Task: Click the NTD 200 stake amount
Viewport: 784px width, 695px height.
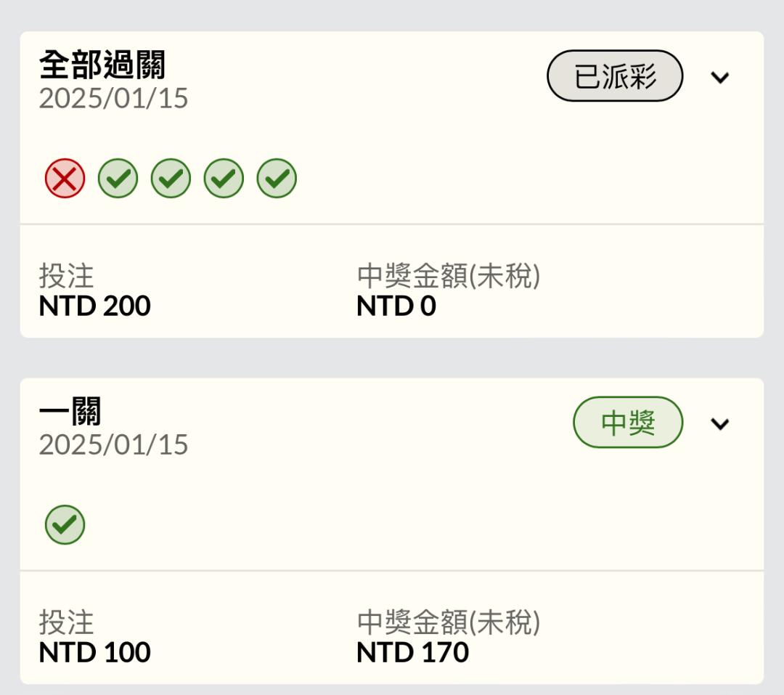Action: pos(94,306)
